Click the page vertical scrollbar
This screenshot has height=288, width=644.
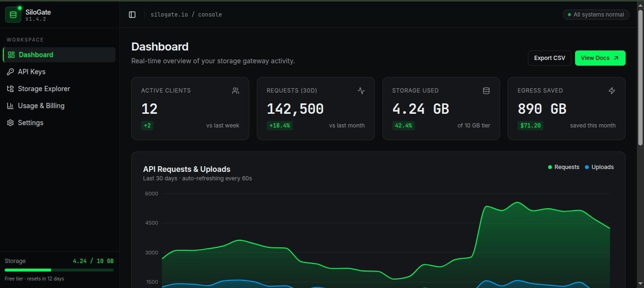(x=640, y=77)
